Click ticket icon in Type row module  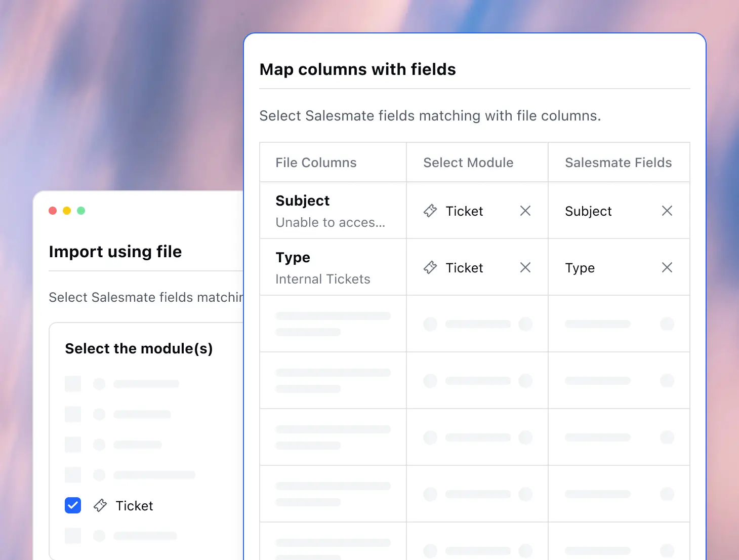(x=430, y=267)
